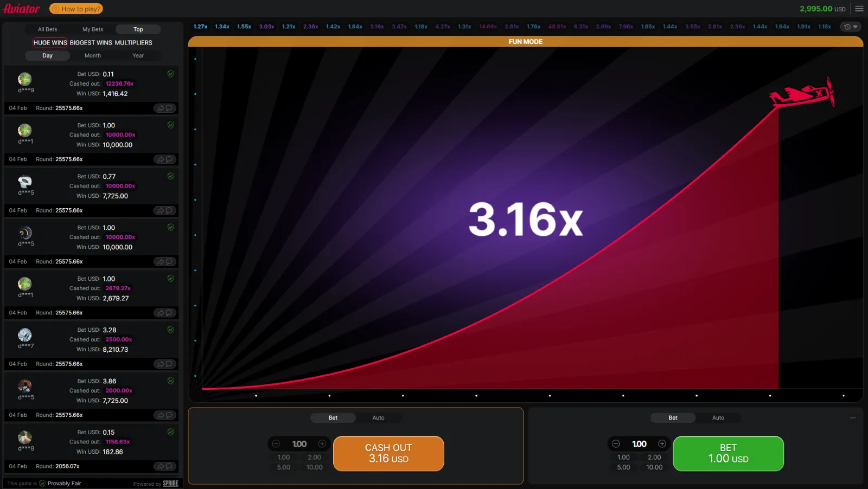This screenshot has height=489, width=868.
Task: Open the How to play help
Action: [76, 9]
